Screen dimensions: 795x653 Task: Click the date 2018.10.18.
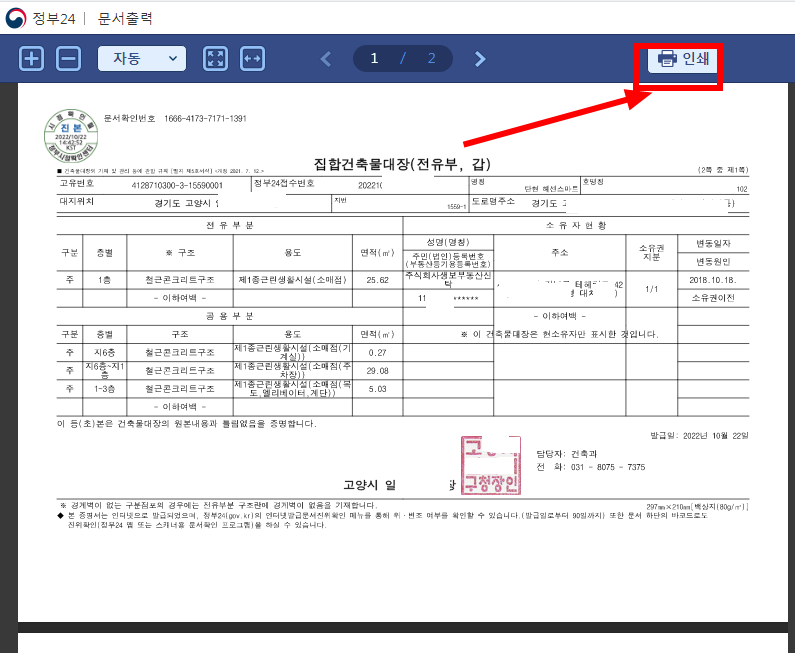pyautogui.click(x=713, y=280)
